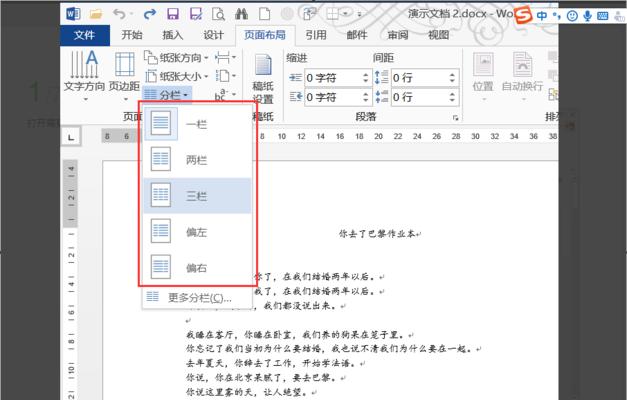The image size is (627, 400).
Task: Open the 页边距 margins button
Action: 124,75
